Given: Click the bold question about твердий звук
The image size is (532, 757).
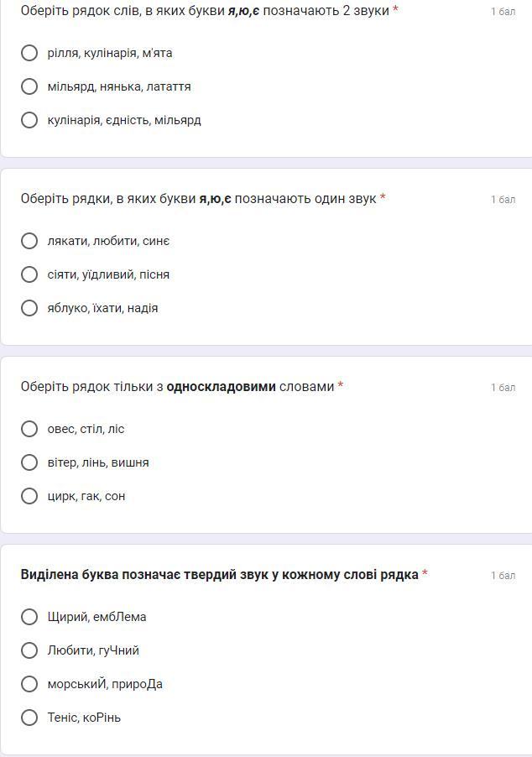Looking at the screenshot, I should 219,575.
